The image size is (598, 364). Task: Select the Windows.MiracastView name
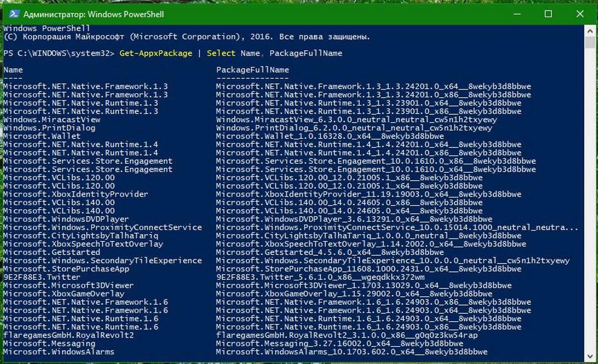click(52, 120)
